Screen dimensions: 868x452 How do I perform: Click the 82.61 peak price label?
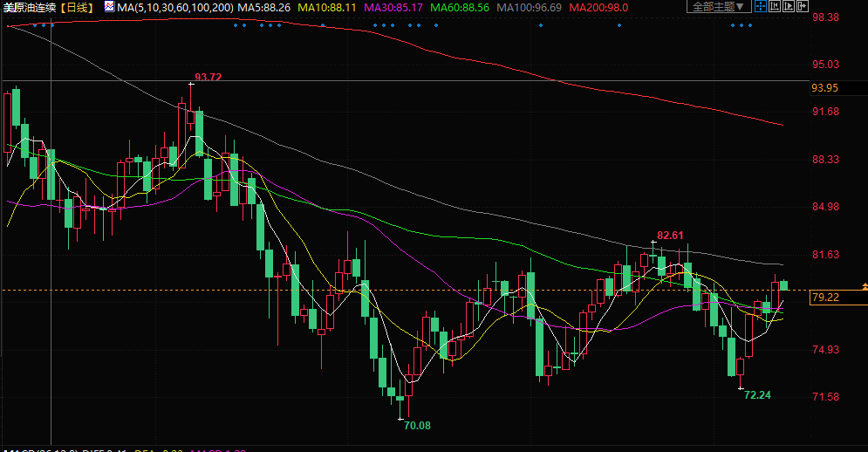(x=670, y=235)
